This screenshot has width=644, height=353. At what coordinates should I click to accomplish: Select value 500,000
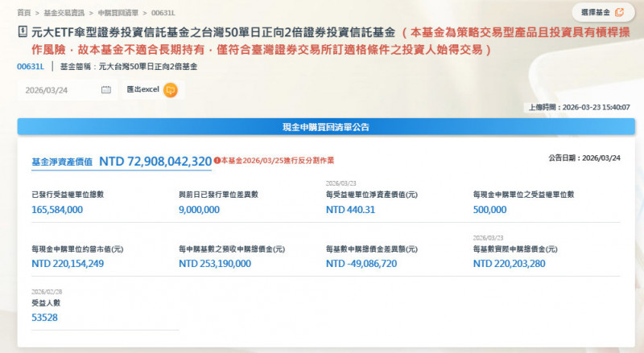489,210
